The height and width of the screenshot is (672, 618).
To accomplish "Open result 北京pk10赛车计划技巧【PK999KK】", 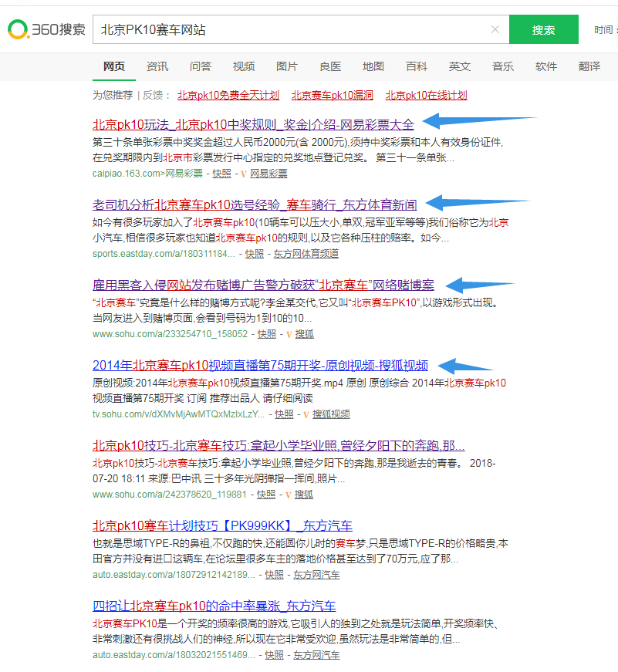I will click(222, 526).
